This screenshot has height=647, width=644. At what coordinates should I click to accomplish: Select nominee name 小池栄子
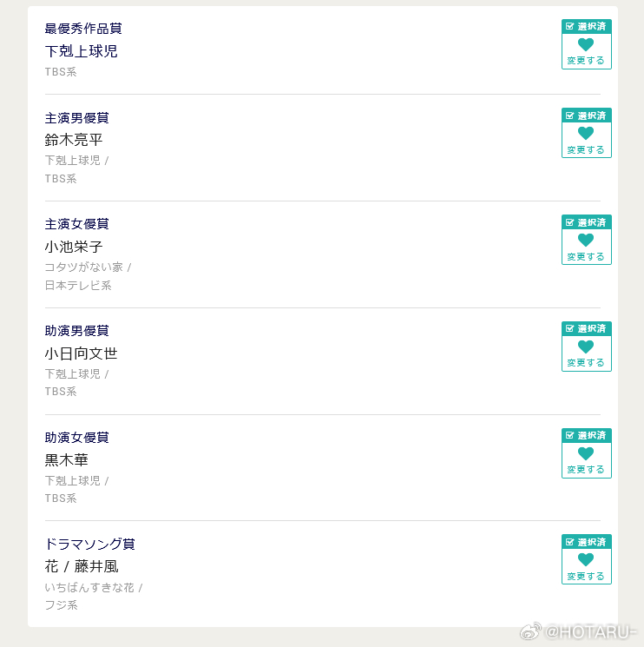point(74,247)
